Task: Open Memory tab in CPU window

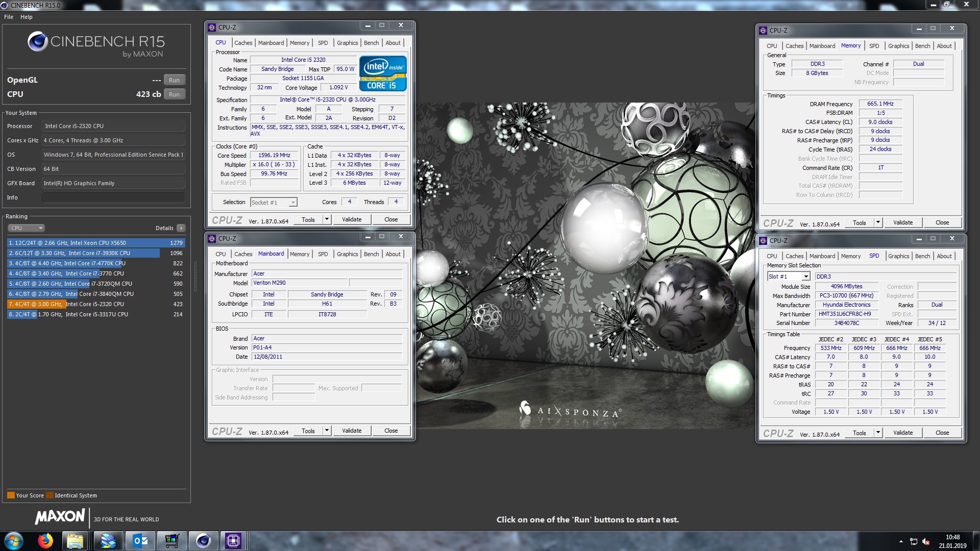Action: [x=300, y=43]
